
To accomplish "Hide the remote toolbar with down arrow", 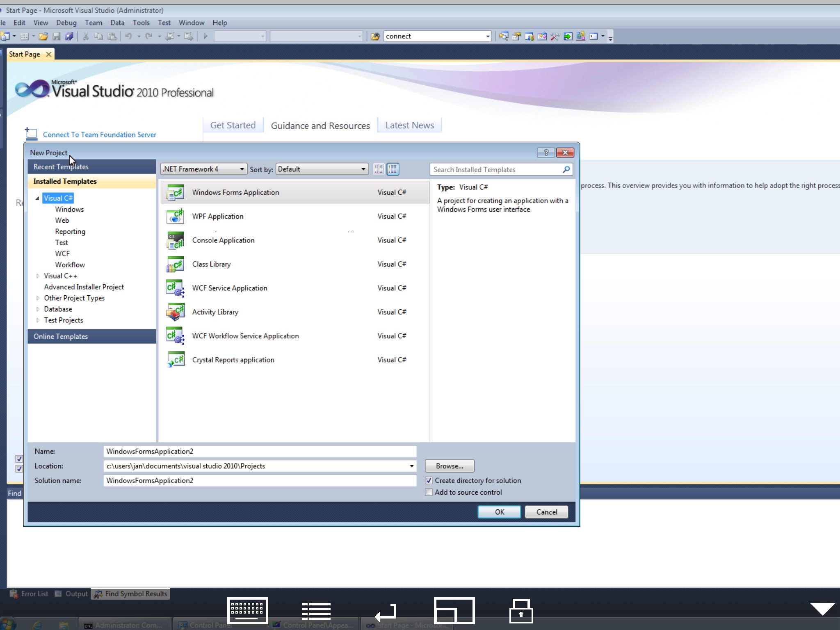I will coord(822,609).
